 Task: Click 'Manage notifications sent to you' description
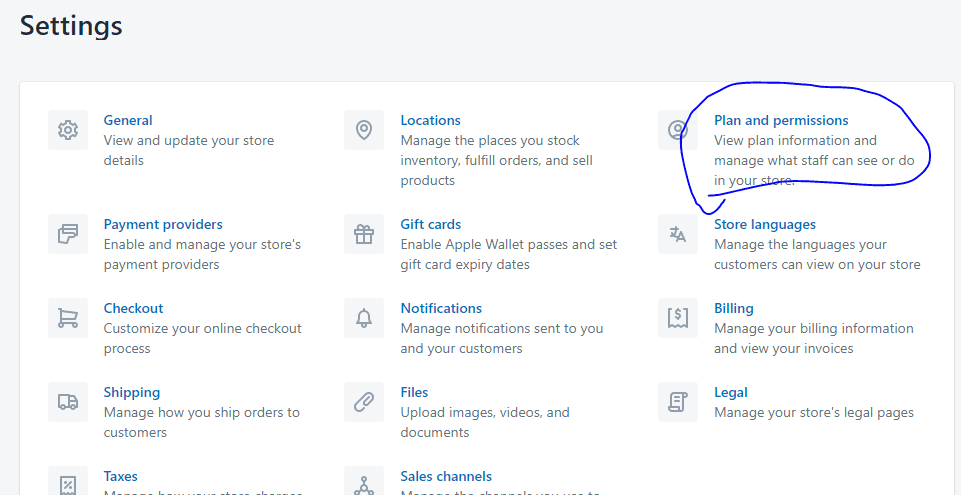click(502, 338)
